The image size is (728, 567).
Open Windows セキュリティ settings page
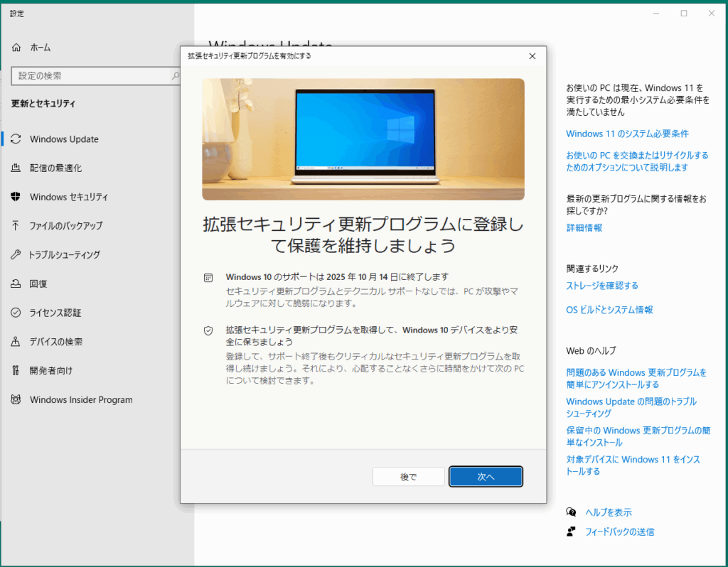coord(69,197)
